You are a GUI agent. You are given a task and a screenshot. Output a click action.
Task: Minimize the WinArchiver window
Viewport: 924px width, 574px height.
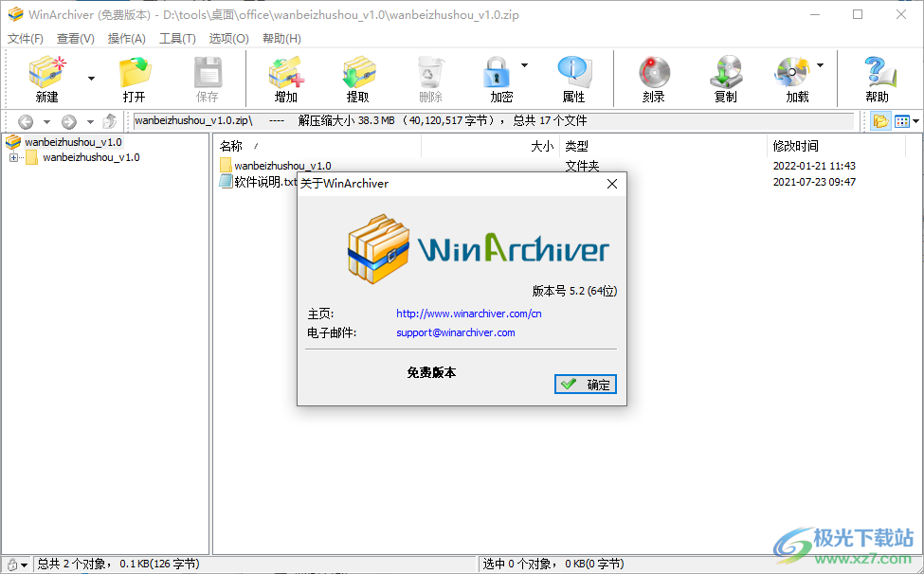pos(814,14)
